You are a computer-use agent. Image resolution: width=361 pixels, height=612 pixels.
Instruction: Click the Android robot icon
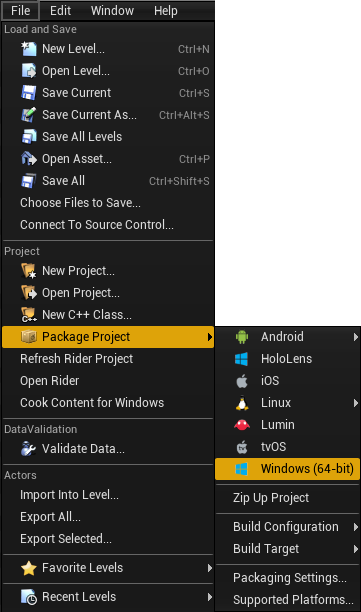pyautogui.click(x=242, y=336)
